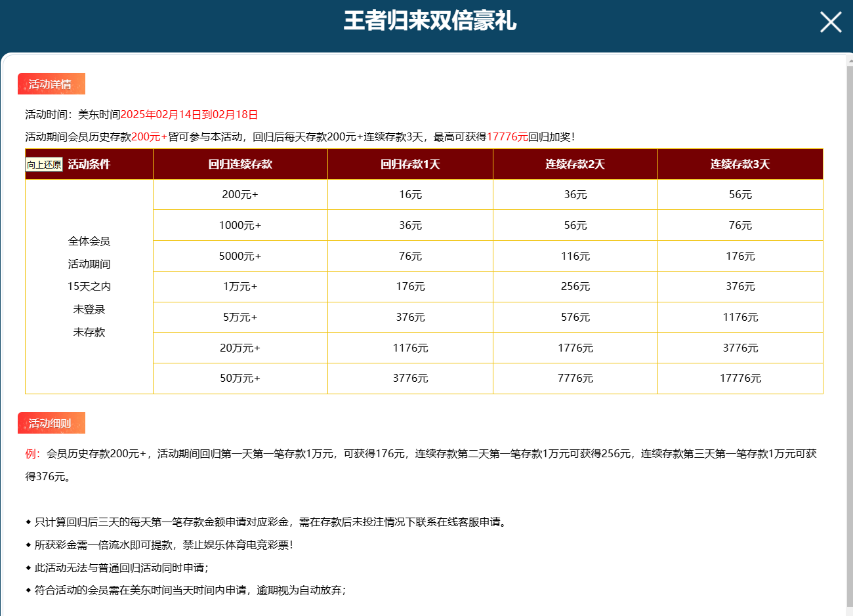Click the 未存款 condition text
The height and width of the screenshot is (616, 853).
89,333
